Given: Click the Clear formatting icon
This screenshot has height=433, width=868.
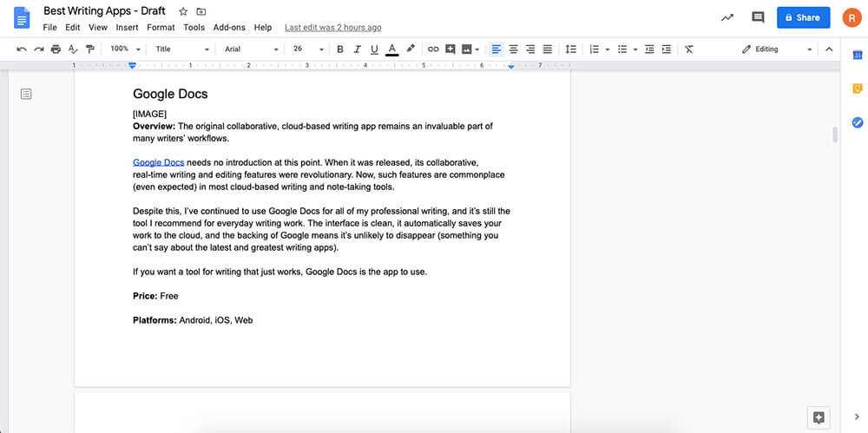Looking at the screenshot, I should pyautogui.click(x=689, y=49).
